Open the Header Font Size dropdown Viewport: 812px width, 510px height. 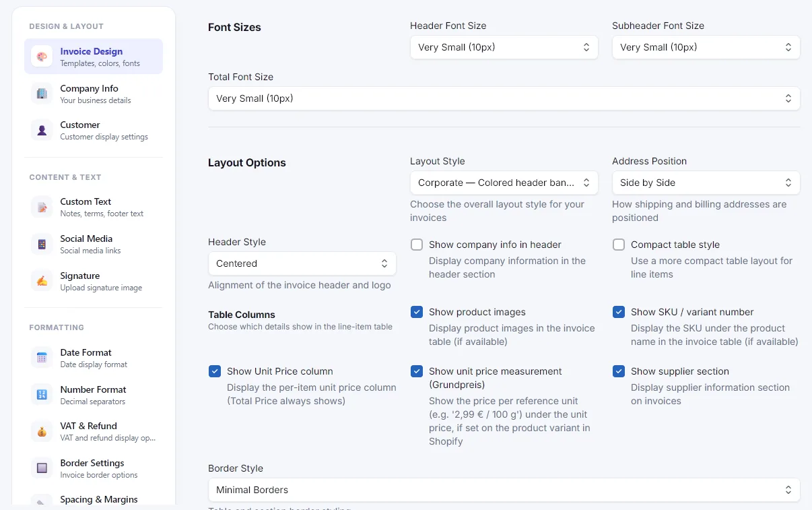tap(504, 47)
